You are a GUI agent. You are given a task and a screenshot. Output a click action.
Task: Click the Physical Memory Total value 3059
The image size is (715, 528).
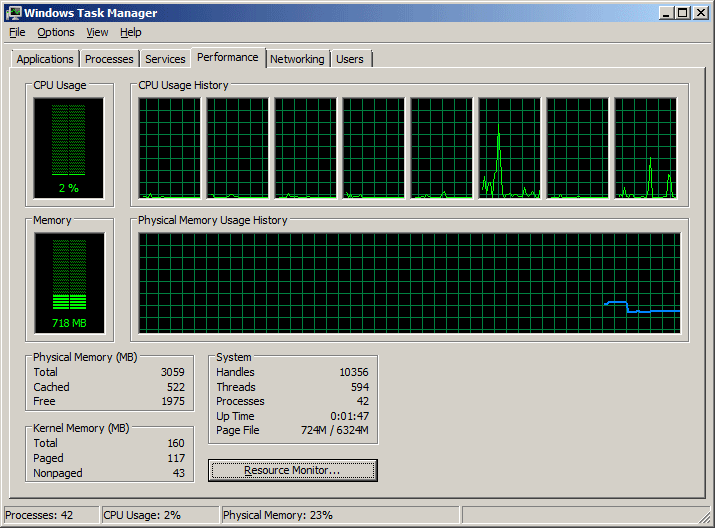point(172,372)
